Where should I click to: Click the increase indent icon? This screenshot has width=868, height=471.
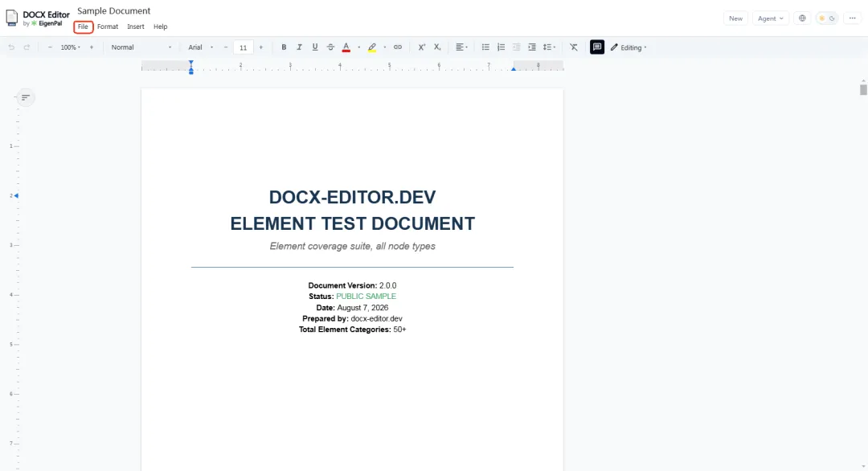[x=532, y=47]
